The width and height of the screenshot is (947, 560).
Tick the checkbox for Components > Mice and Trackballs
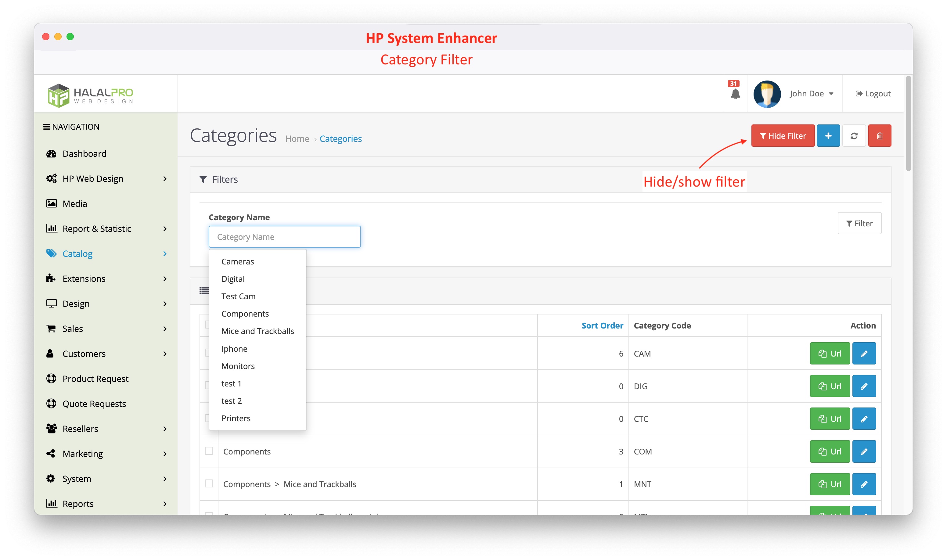point(209,484)
